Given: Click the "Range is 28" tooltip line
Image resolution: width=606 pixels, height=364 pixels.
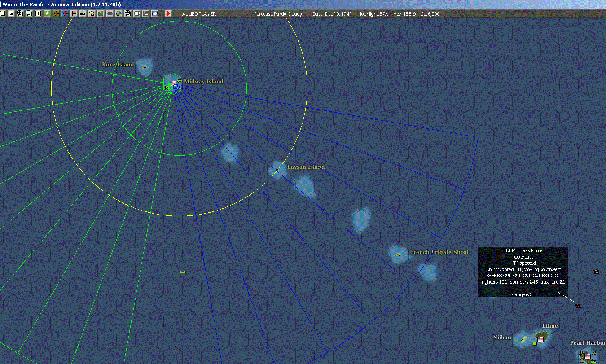Looking at the screenshot, I should pyautogui.click(x=523, y=294).
